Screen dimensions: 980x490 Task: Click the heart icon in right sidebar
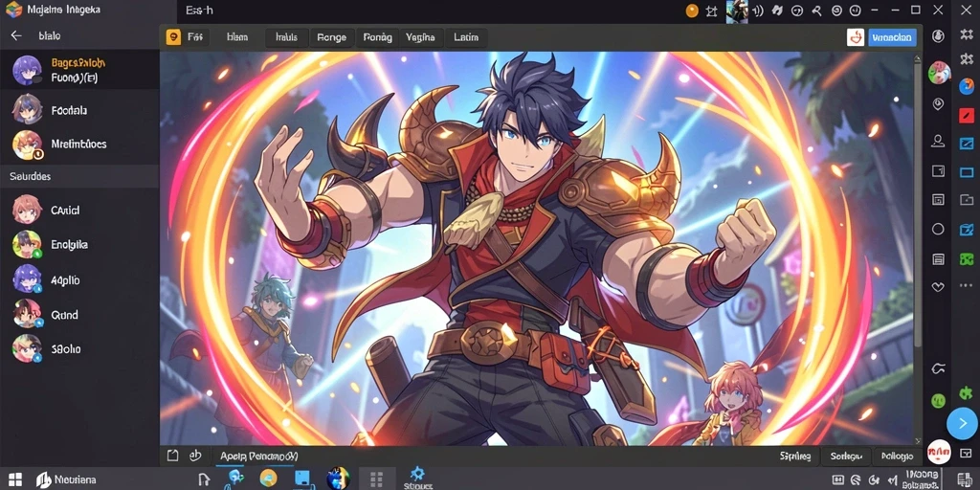coord(938,287)
